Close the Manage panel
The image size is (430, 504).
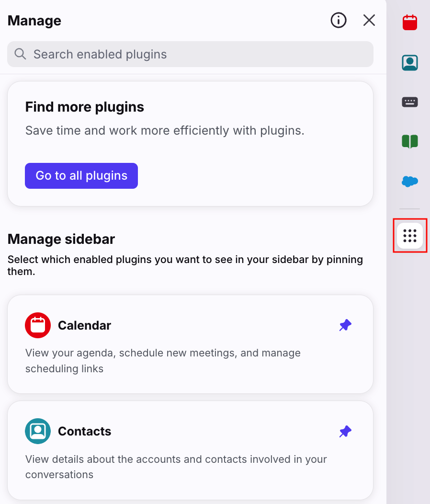[x=369, y=20]
